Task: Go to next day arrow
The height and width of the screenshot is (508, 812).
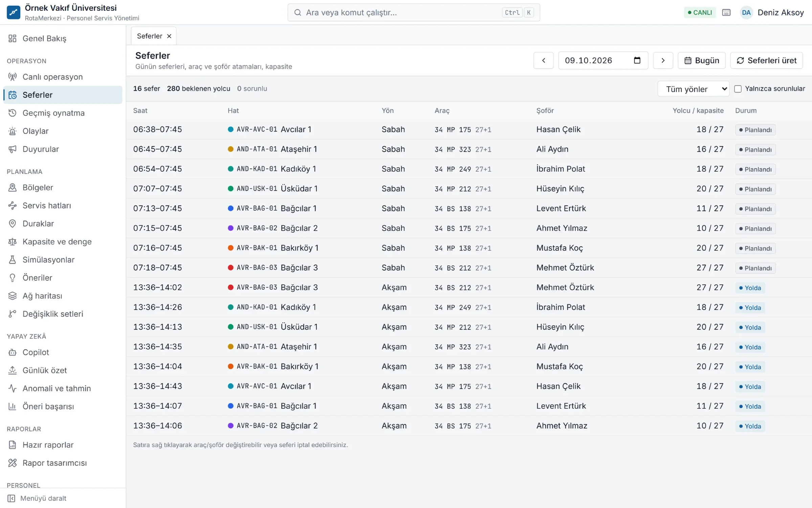Action: point(663,60)
